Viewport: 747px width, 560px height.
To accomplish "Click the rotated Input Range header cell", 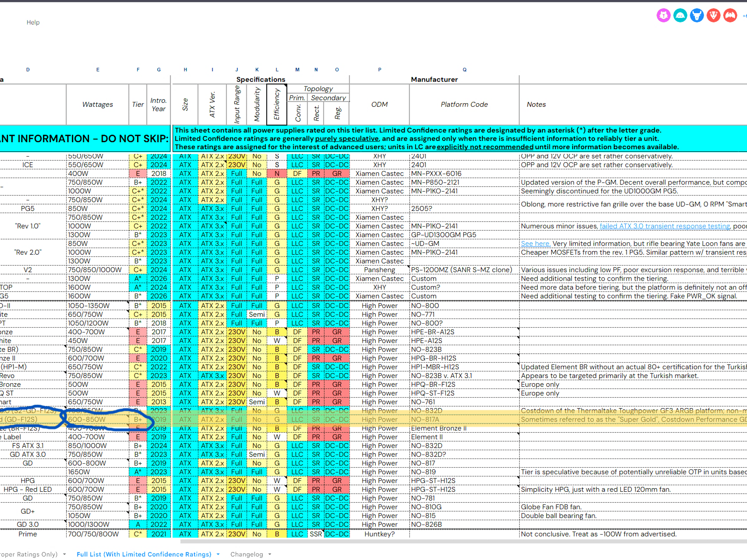I will coord(237,105).
